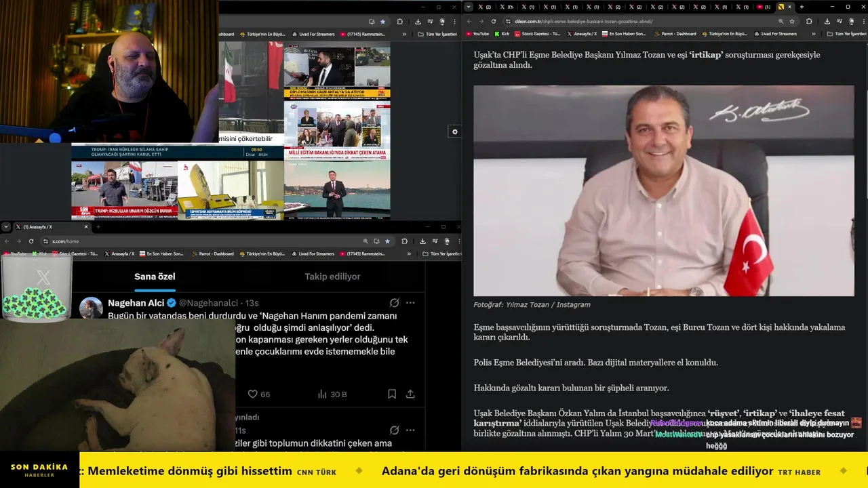868x488 pixels.
Task: Open more options on the second tweet
Action: point(410,430)
